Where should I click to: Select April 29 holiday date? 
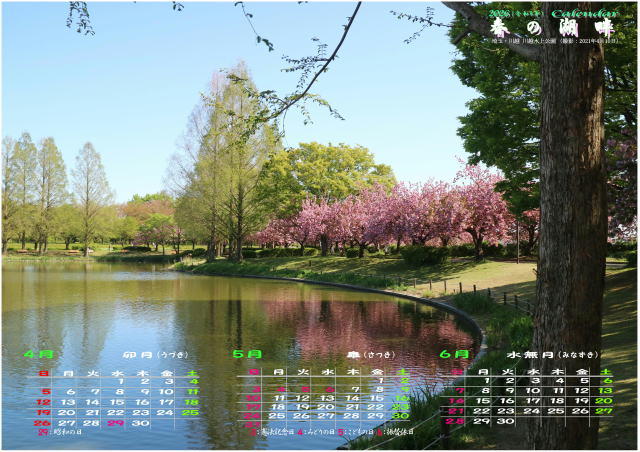116,423
